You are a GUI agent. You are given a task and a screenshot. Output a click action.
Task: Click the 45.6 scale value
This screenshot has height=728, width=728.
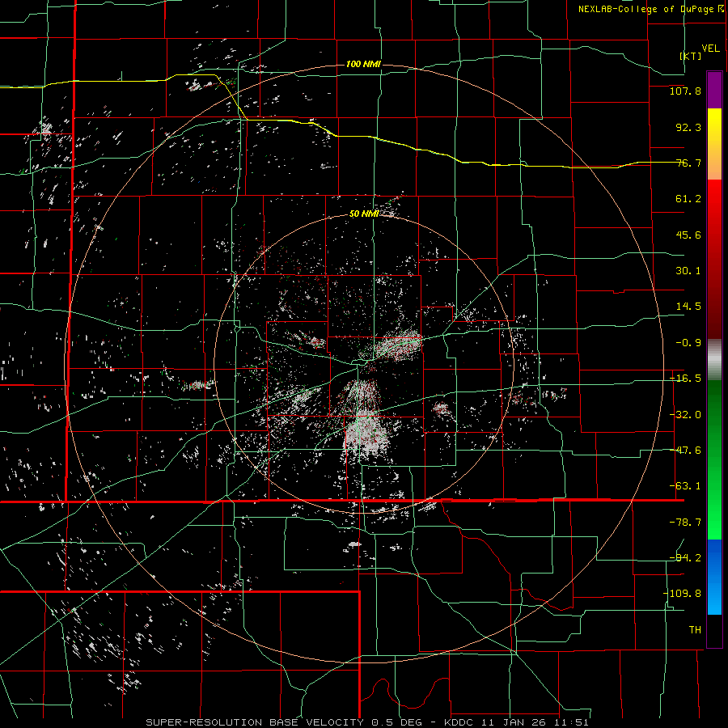click(688, 235)
